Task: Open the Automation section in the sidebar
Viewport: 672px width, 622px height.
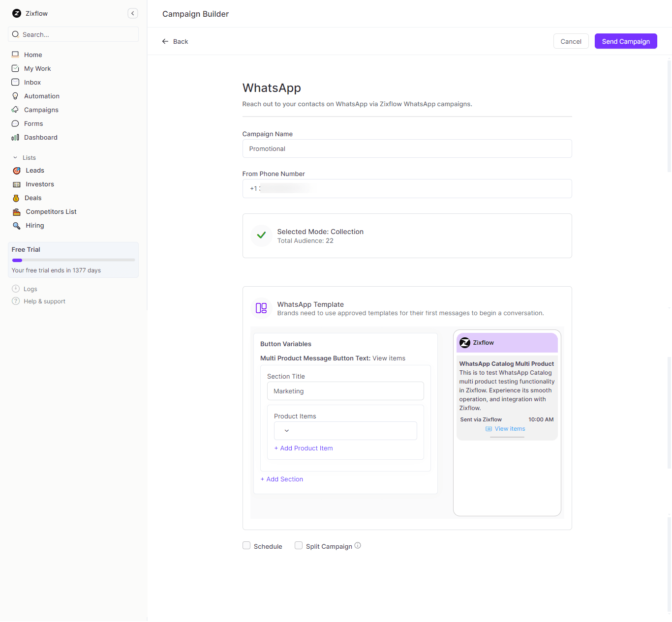Action: [x=41, y=96]
